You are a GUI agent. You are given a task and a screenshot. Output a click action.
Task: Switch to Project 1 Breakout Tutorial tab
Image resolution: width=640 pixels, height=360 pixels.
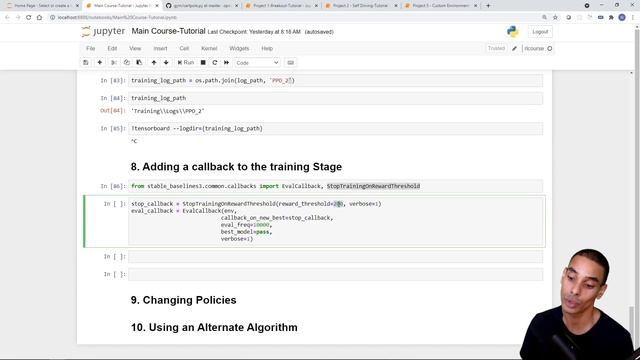(x=282, y=6)
